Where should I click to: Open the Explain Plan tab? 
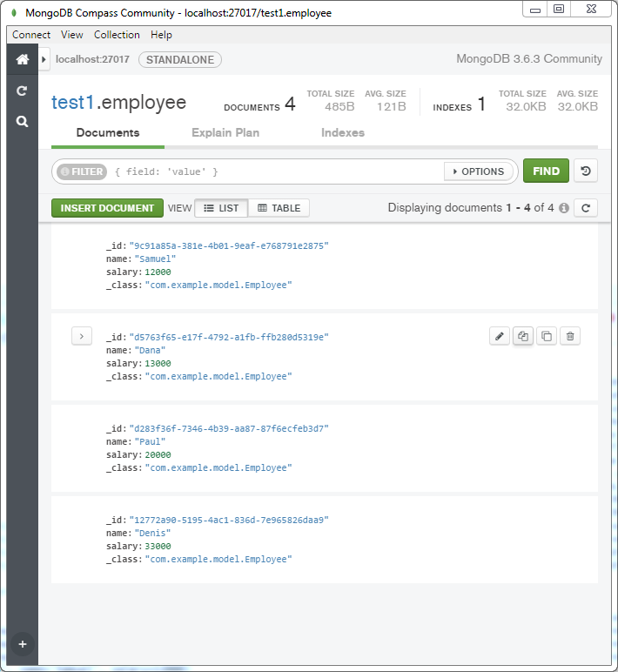pyautogui.click(x=225, y=133)
